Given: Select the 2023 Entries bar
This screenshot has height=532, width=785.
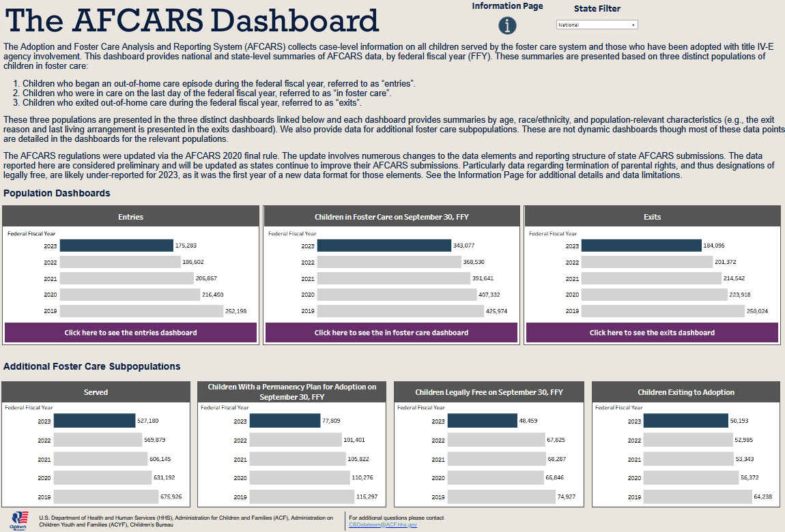Looking at the screenshot, I should [116, 246].
